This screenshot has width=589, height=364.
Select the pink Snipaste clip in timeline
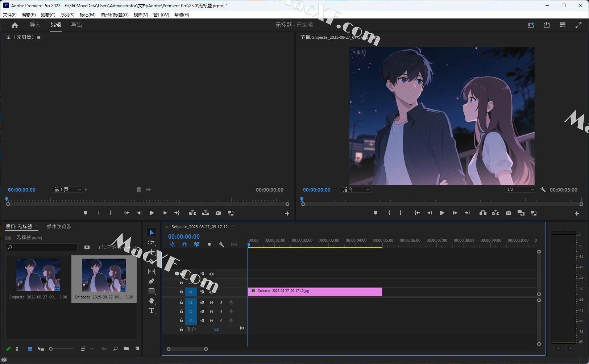[x=315, y=292]
